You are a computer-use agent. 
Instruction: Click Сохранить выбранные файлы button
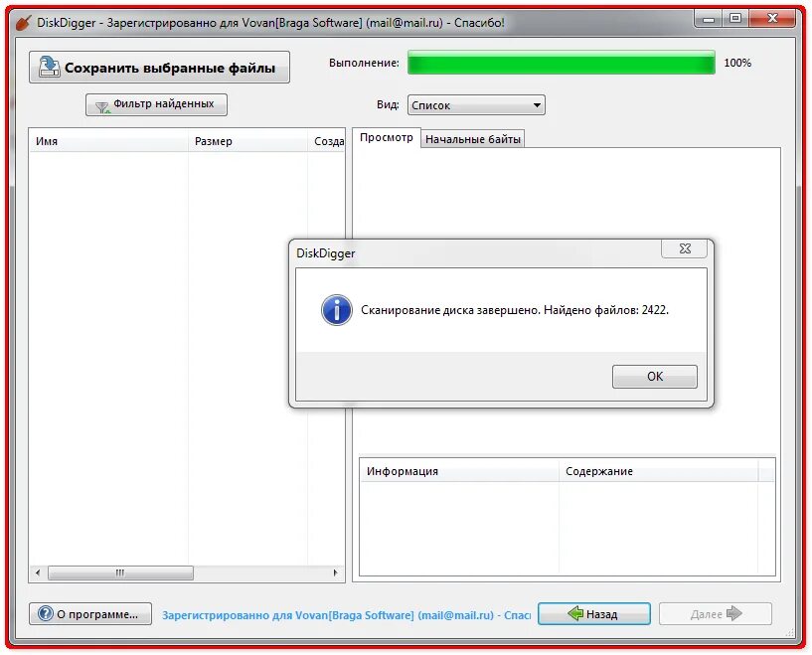[x=159, y=68]
